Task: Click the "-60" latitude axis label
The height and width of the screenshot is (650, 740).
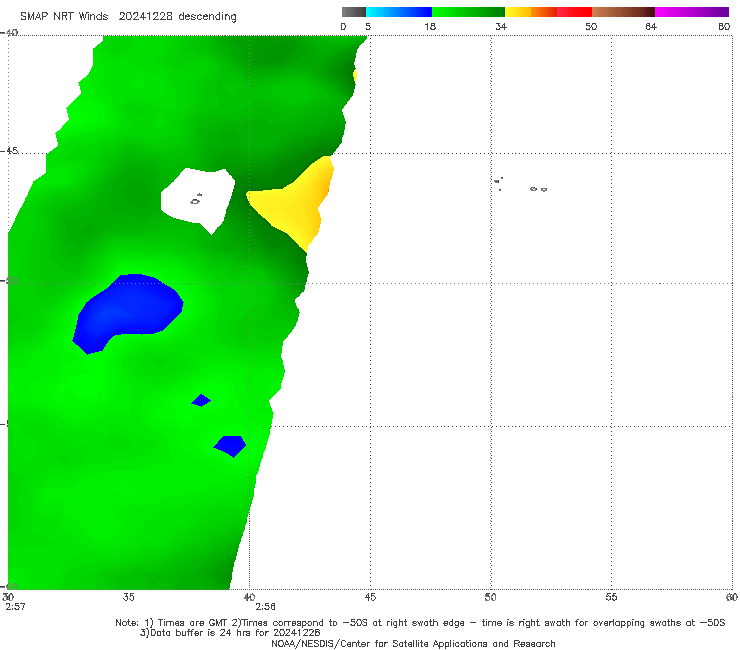Action: point(9,586)
